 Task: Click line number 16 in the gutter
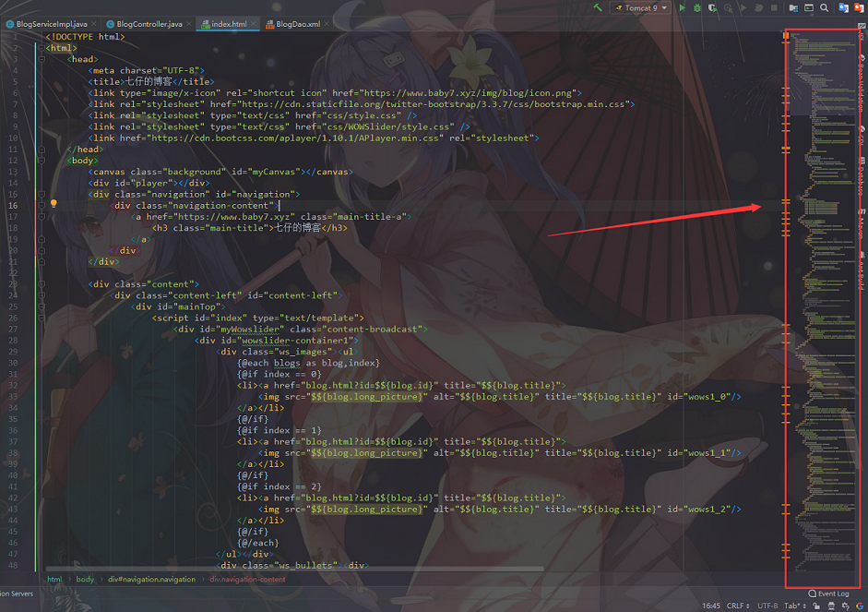(13, 206)
